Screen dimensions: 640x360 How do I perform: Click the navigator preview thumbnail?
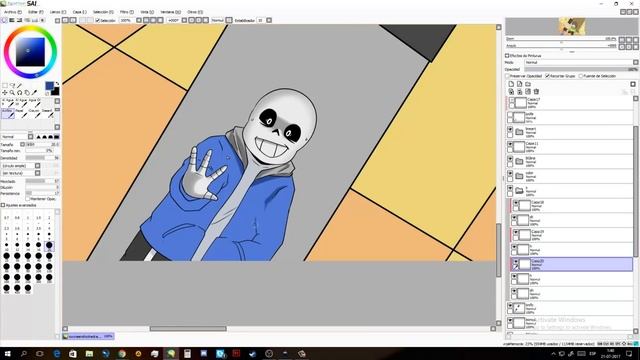point(572,27)
